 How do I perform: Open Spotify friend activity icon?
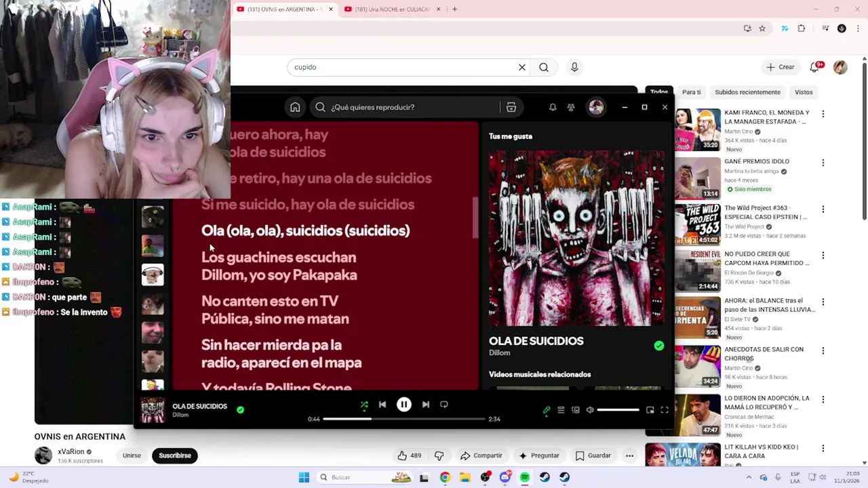[x=571, y=107]
